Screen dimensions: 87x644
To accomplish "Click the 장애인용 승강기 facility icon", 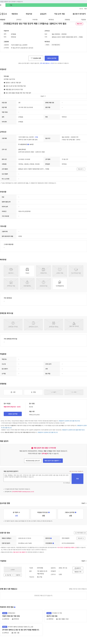I will [33, 325].
